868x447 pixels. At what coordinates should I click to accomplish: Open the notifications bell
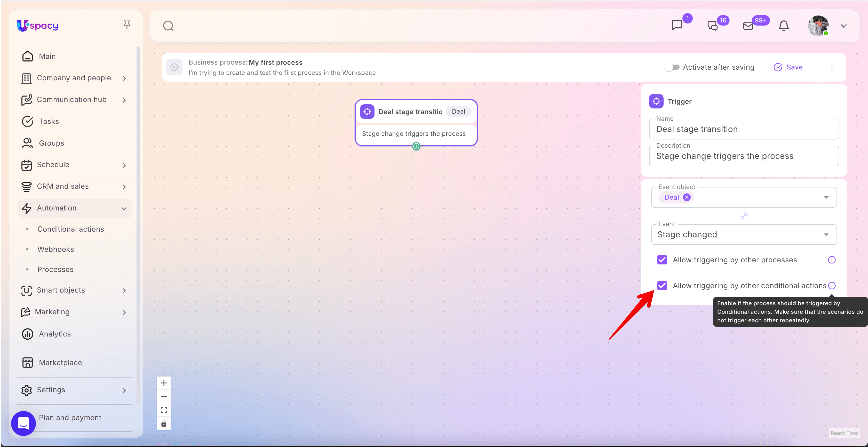point(783,26)
